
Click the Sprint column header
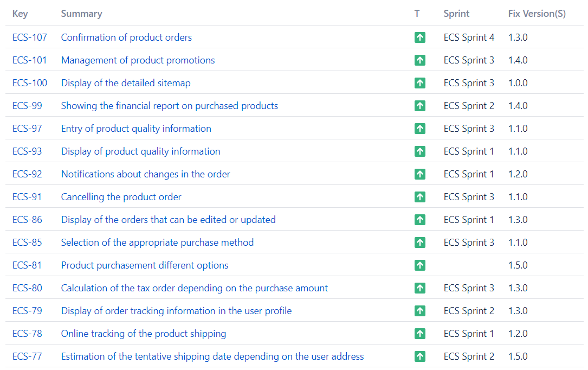click(456, 14)
